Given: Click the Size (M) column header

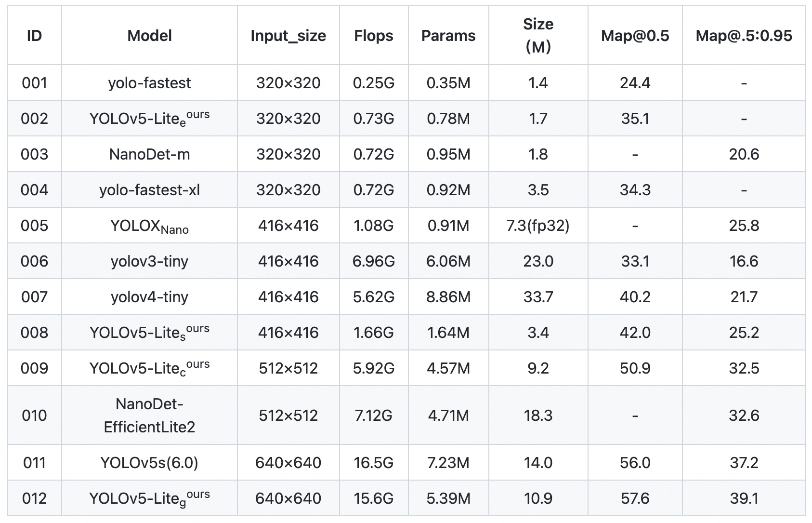Looking at the screenshot, I should (x=538, y=36).
